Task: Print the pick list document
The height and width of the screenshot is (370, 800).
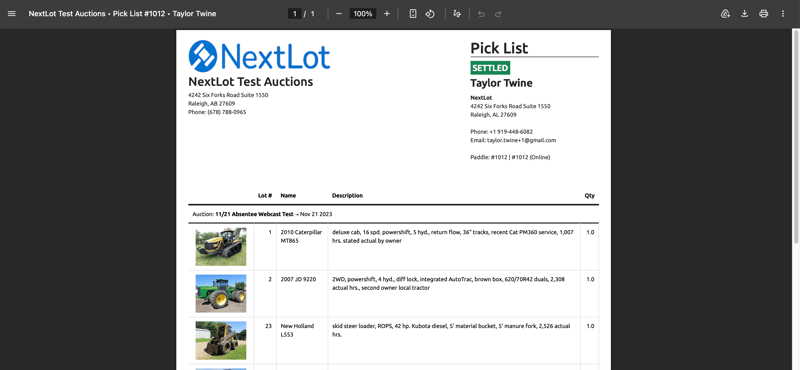Action: coord(763,14)
